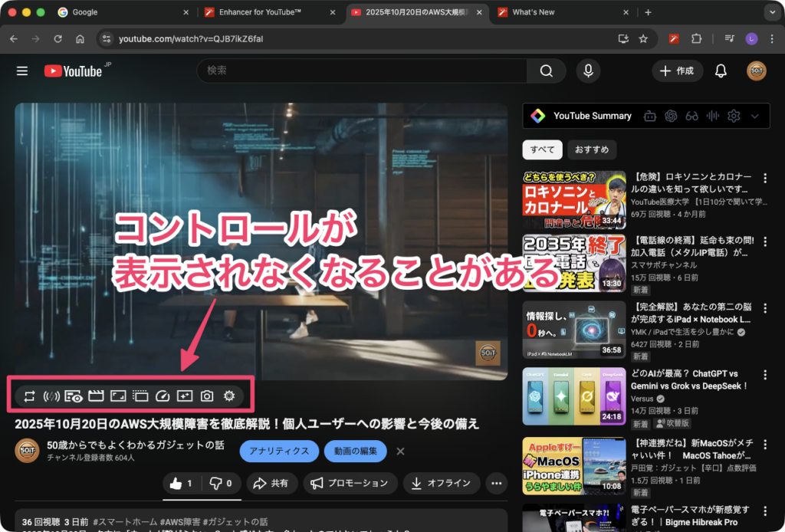Toggle the loop video icon in Enhancer toolbar

(x=29, y=396)
